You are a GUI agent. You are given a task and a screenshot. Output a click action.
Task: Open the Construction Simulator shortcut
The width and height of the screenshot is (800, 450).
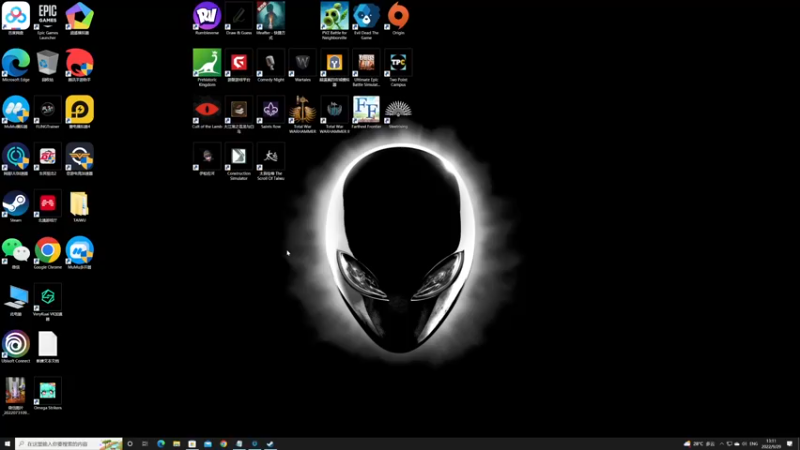point(239,161)
